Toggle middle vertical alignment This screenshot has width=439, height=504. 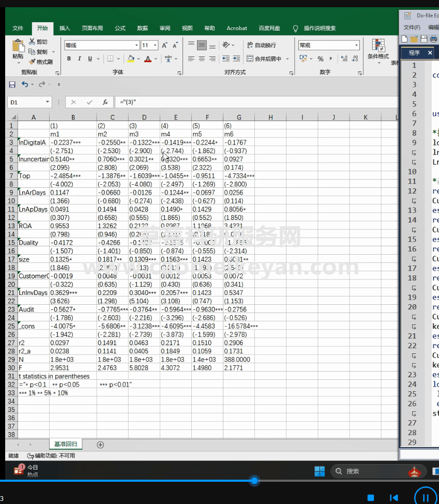(202, 45)
